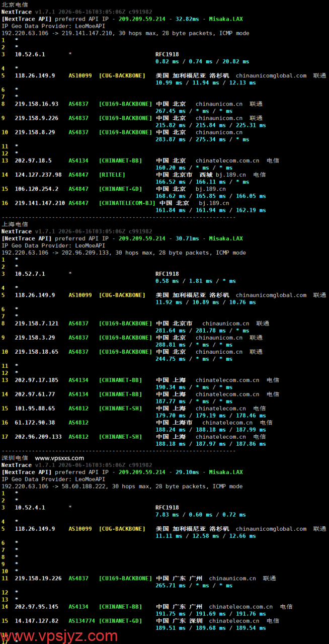This screenshot has width=329, height=644.
Task: Click IP address 202.97.95.145
Action: 37,607
